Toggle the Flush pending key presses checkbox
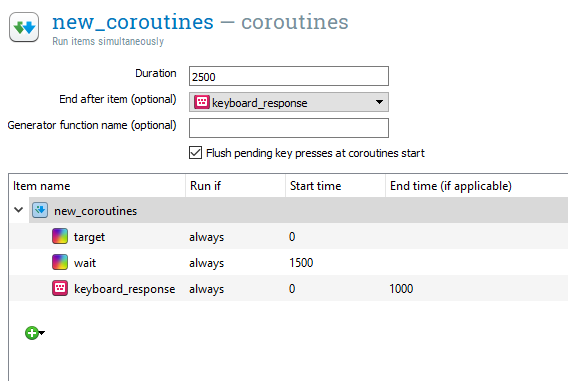 195,152
